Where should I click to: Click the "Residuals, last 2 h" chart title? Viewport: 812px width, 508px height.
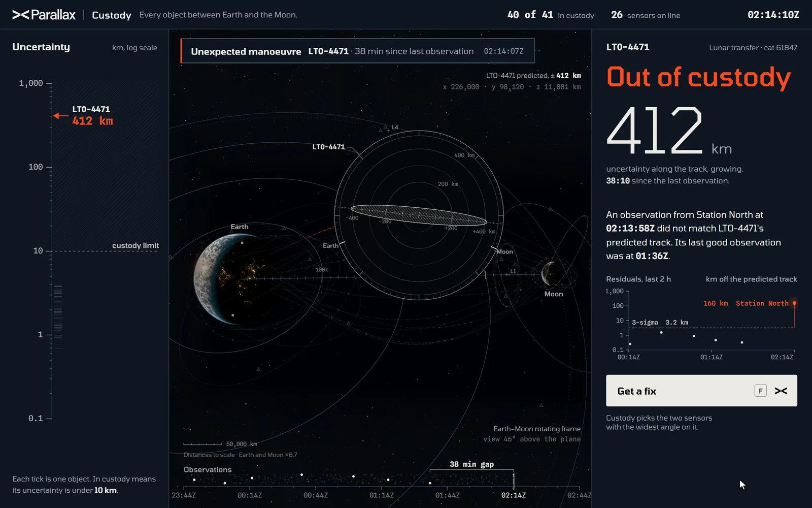click(x=638, y=279)
